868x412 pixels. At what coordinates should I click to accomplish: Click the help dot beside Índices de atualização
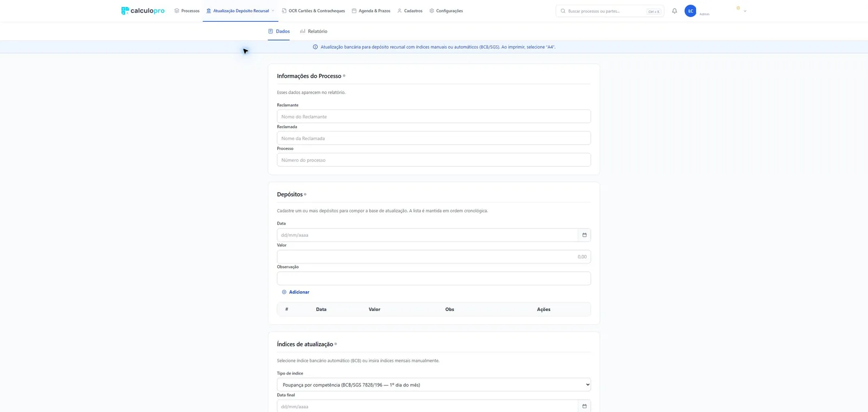click(336, 344)
